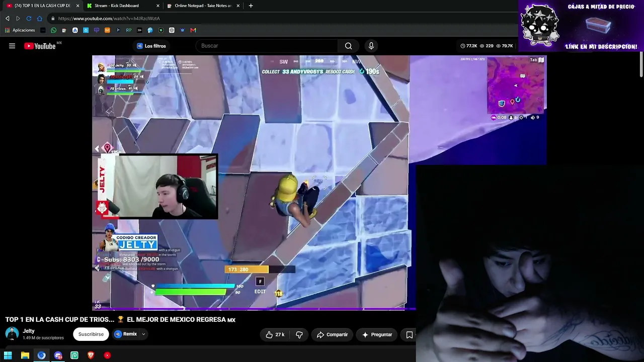Open File Explorer from the taskbar

pyautogui.click(x=25, y=355)
